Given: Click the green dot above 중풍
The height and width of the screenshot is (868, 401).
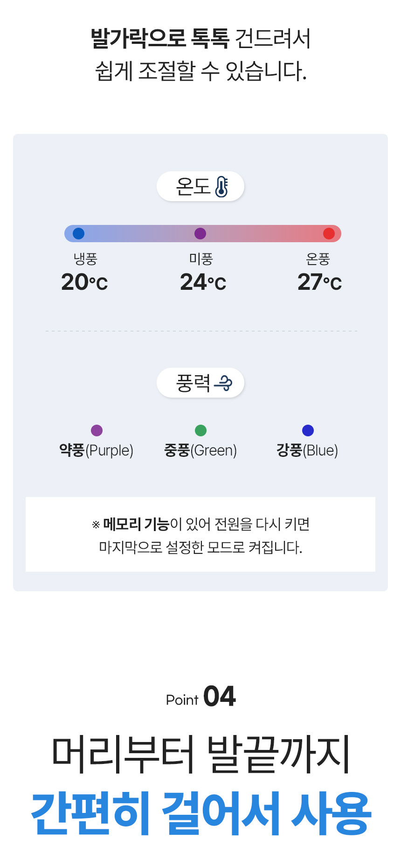Looking at the screenshot, I should coord(200,430).
